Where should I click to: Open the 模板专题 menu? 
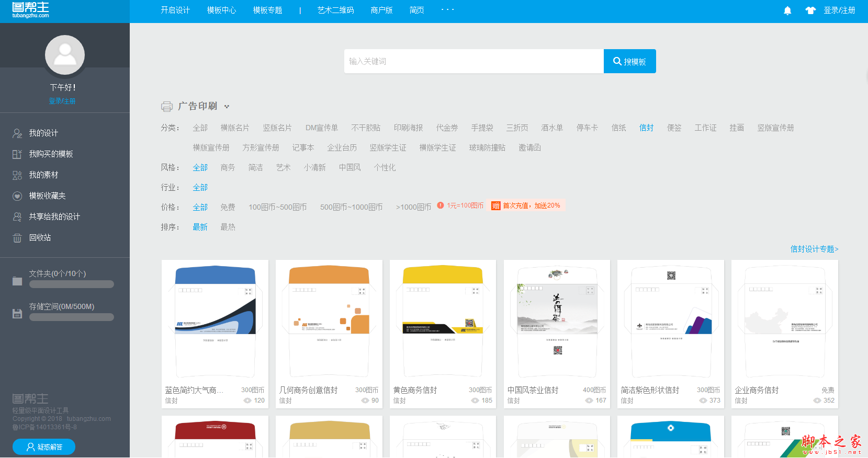[267, 10]
